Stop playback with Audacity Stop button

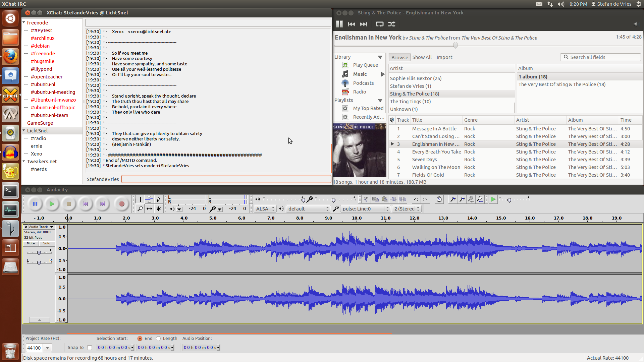click(69, 204)
